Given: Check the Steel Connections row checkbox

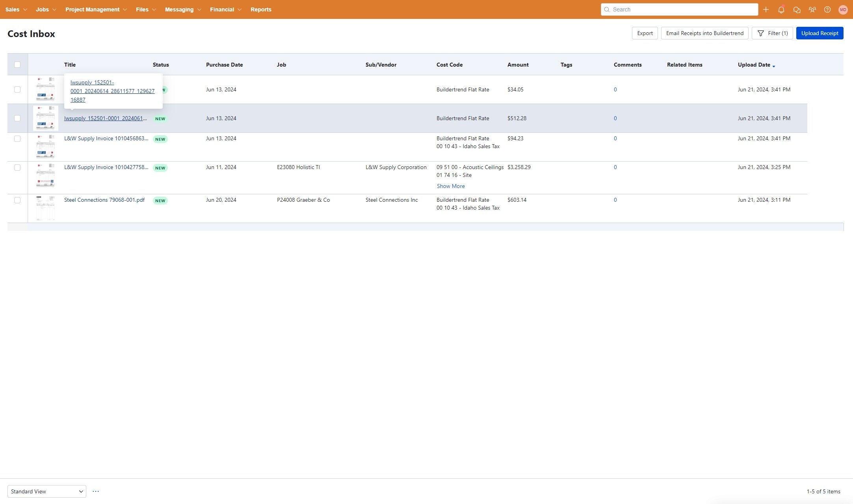Looking at the screenshot, I should pyautogui.click(x=17, y=200).
